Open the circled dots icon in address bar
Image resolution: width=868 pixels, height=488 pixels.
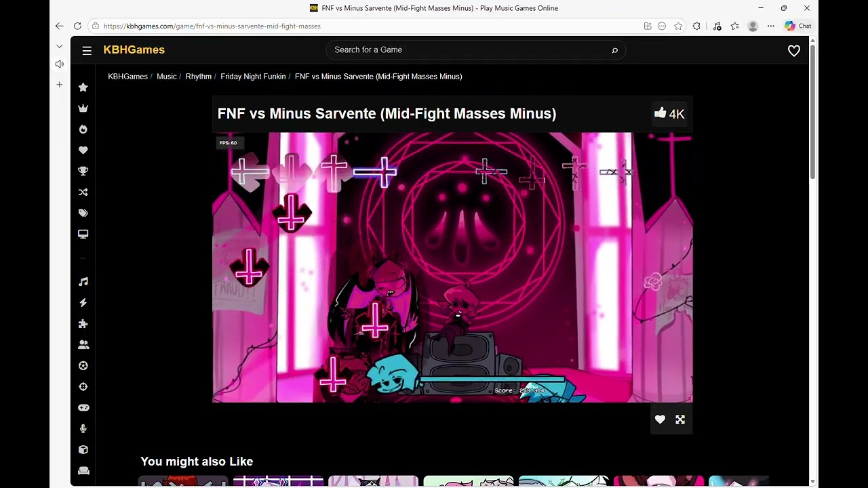pyautogui.click(x=662, y=26)
